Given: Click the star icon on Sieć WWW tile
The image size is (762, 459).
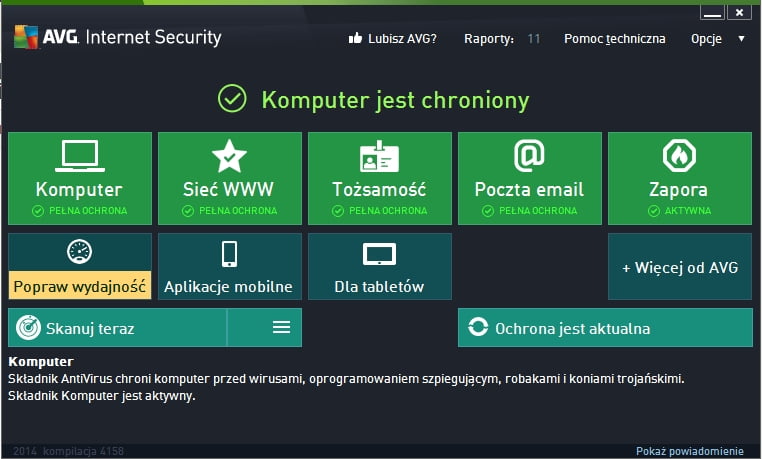Looking at the screenshot, I should click(229, 156).
